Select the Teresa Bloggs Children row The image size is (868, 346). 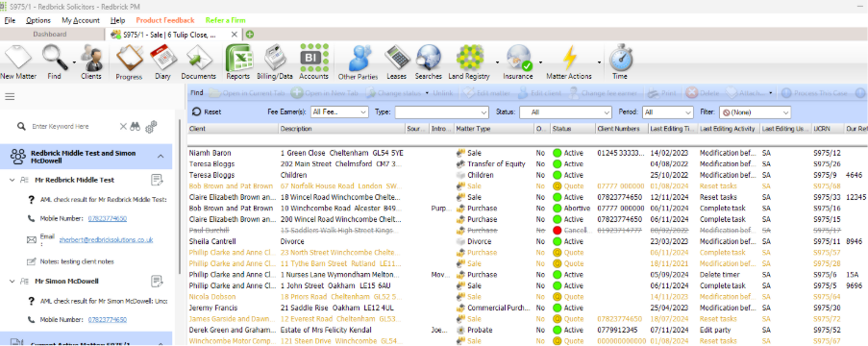[x=528, y=175]
